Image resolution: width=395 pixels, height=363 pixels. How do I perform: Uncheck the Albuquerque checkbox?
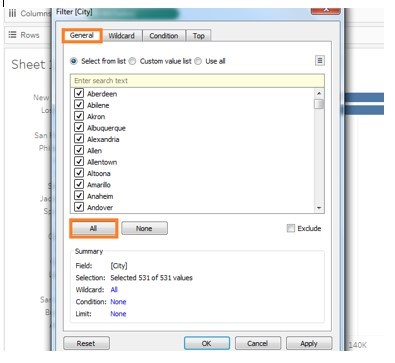(79, 127)
